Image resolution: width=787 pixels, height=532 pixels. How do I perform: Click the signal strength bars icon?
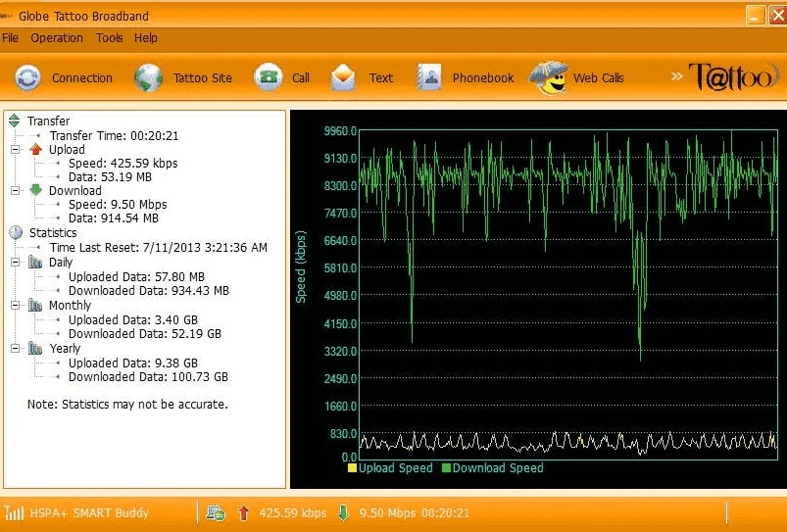(15, 513)
